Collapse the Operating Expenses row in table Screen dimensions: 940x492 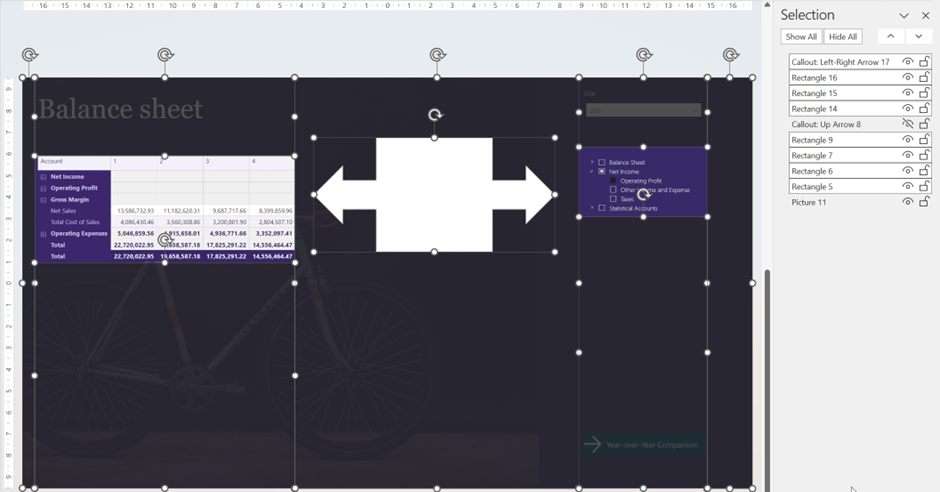[x=43, y=234]
